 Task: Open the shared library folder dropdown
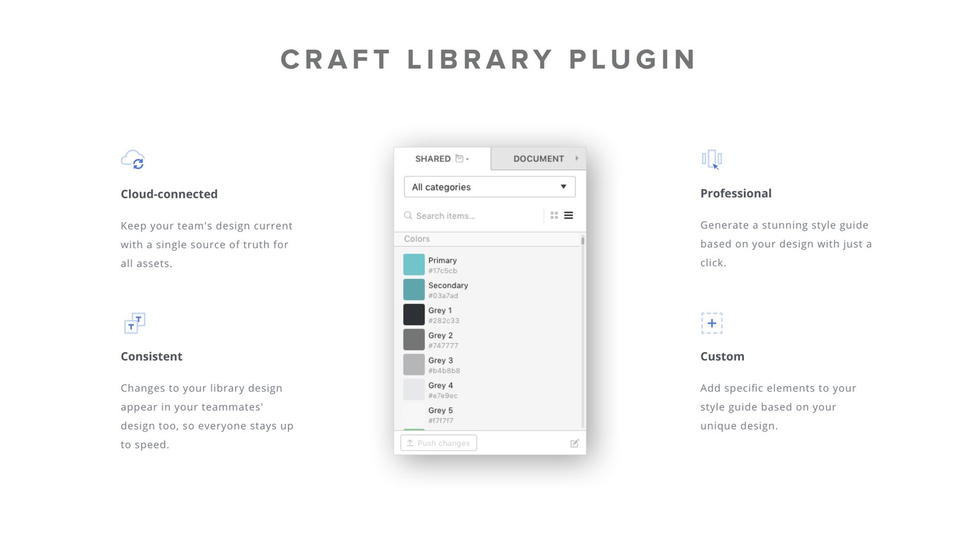pos(463,159)
